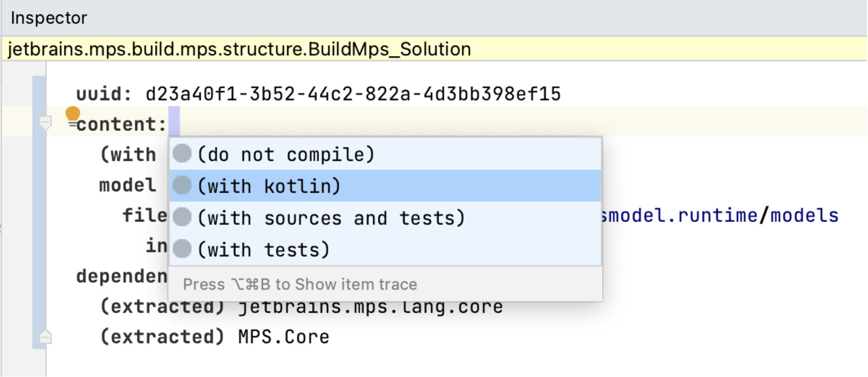Screen dimensions: 868x377
Task: Collapse the content block with the gutter fold marker
Action: pos(45,123)
